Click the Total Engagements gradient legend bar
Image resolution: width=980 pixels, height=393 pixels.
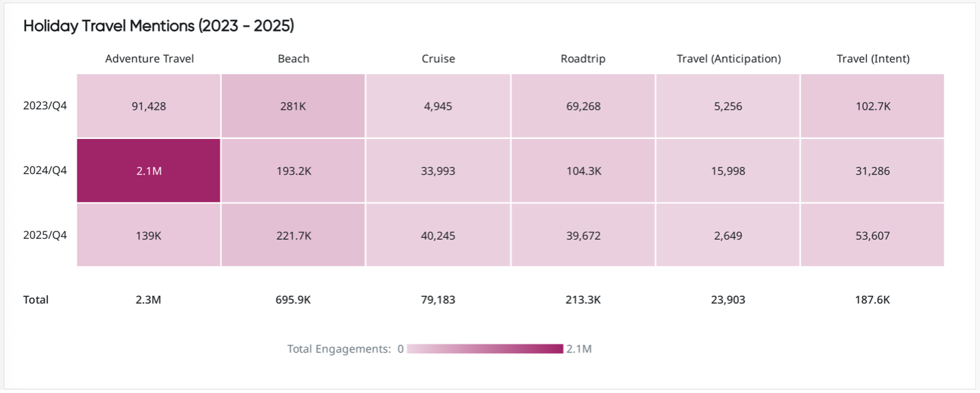(485, 349)
